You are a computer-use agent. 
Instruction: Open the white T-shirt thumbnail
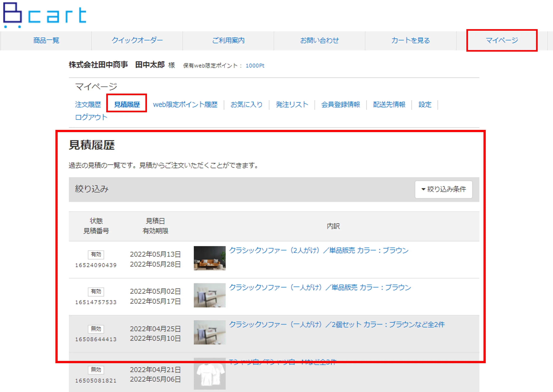tap(210, 374)
